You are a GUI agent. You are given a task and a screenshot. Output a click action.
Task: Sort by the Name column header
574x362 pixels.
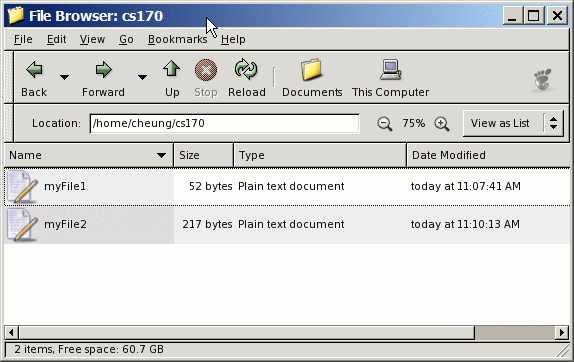tap(89, 155)
